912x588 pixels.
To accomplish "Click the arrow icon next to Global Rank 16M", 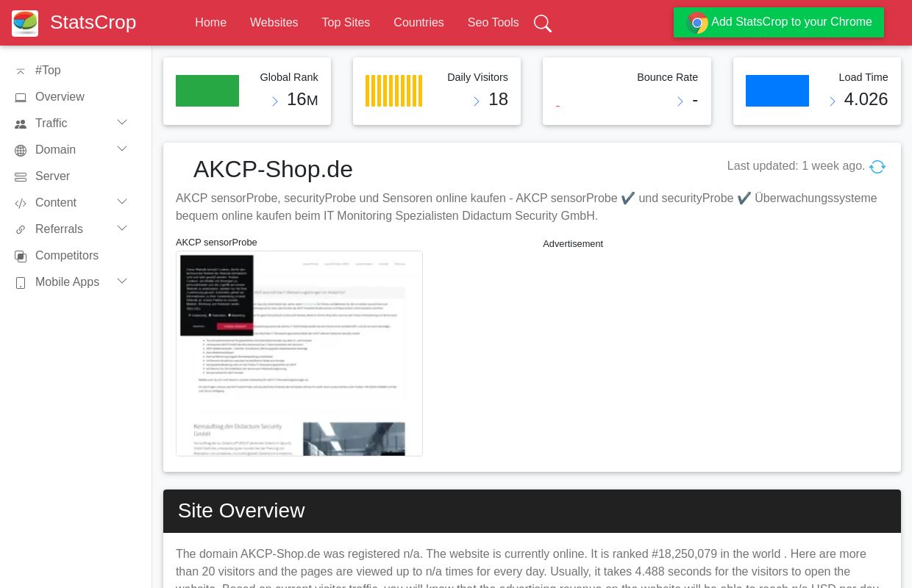I will click(275, 101).
